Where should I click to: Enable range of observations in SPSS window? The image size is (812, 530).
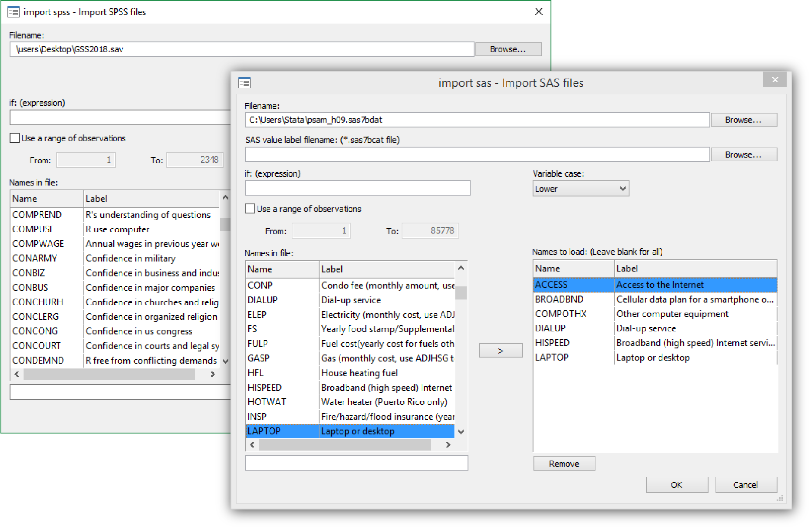click(14, 138)
